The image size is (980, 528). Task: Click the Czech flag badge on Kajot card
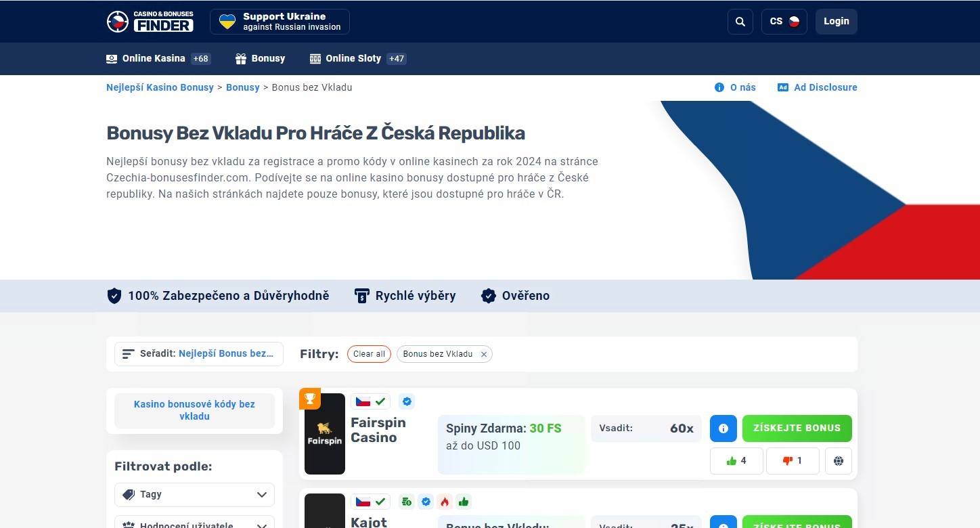(x=370, y=502)
